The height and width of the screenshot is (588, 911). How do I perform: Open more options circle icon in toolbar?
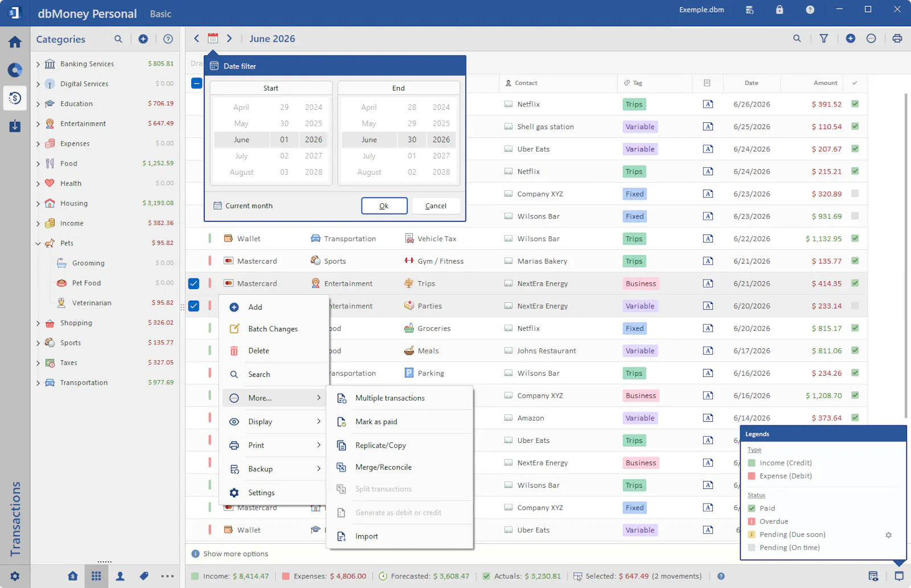[x=871, y=38]
